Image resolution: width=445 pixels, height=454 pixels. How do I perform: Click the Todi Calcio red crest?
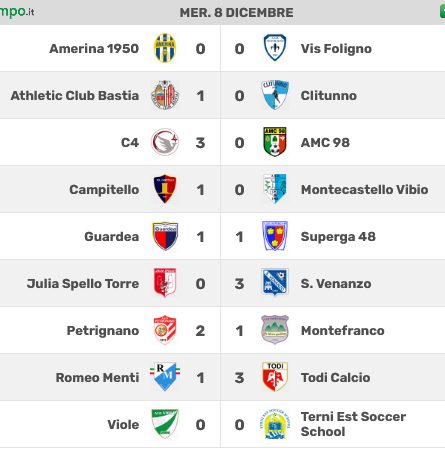(275, 377)
